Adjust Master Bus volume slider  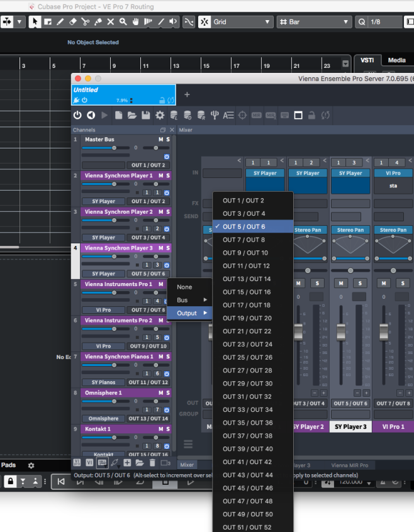pos(106,148)
